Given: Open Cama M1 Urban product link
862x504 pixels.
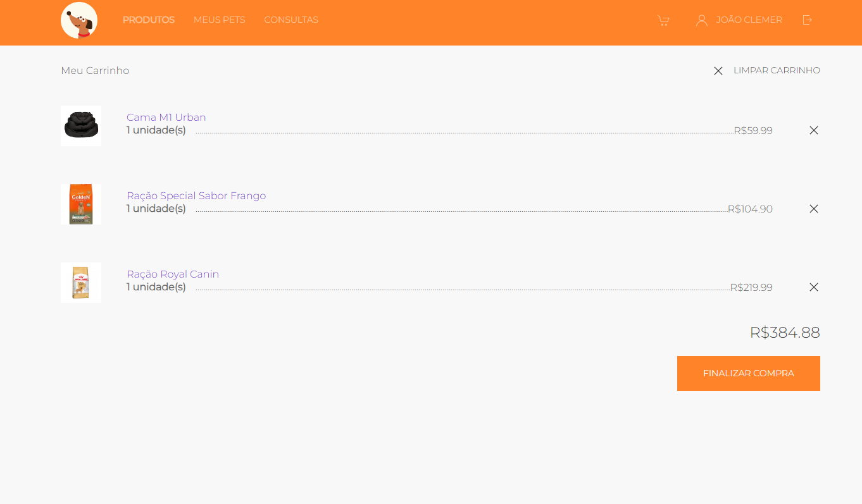Looking at the screenshot, I should click(166, 117).
